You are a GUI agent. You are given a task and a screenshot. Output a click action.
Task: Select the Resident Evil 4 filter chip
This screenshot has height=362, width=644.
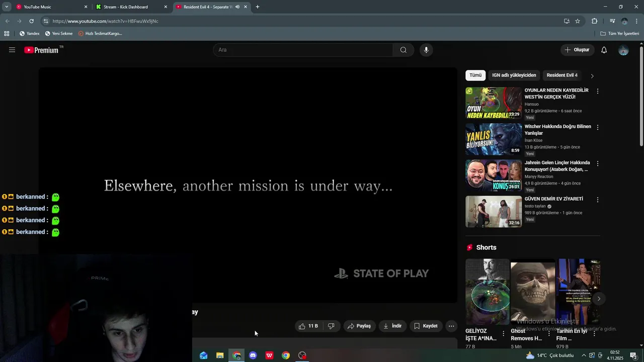pyautogui.click(x=562, y=75)
